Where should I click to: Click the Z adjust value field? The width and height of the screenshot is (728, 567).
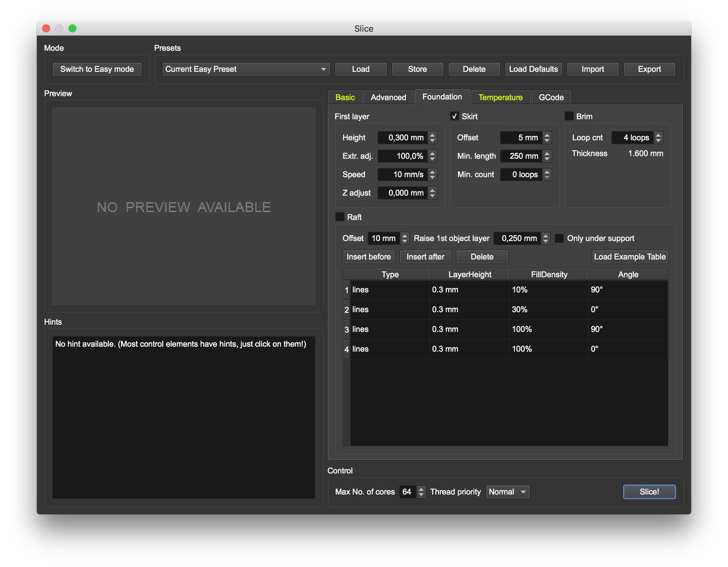[x=403, y=193]
